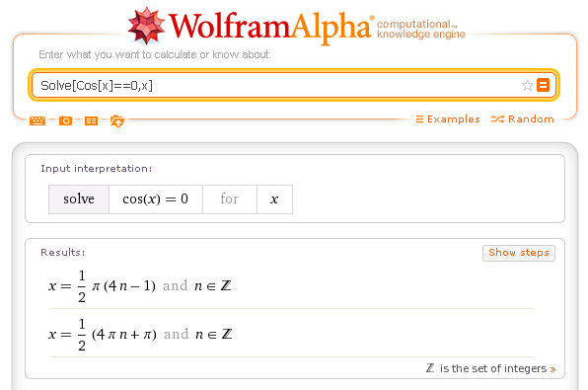Open the extended keyboard icon
Screen dimensions: 588x390
tap(37, 120)
